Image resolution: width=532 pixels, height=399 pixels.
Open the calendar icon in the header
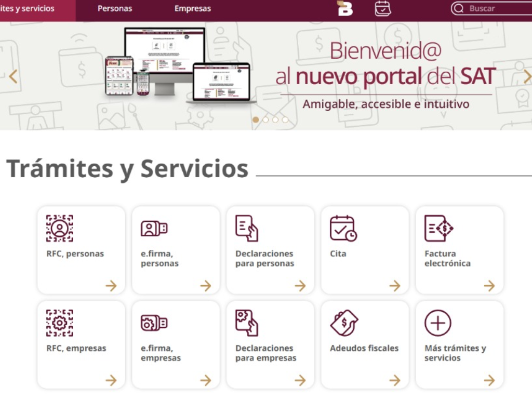coord(383,8)
